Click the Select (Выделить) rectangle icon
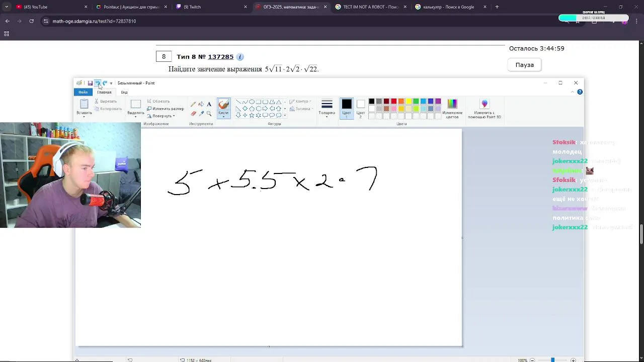 click(x=135, y=104)
